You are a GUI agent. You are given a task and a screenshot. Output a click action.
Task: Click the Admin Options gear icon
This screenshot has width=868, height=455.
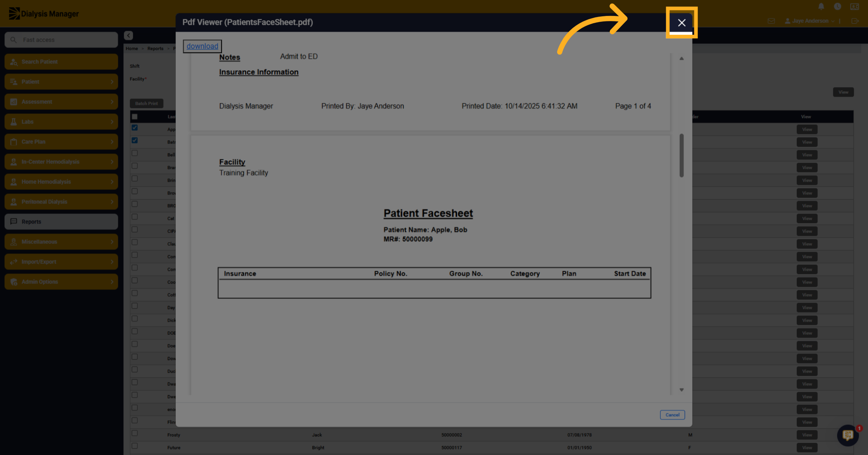pos(14,282)
